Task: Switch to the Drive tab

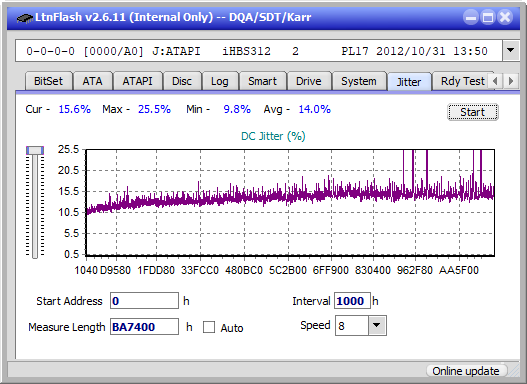Action: pos(309,81)
